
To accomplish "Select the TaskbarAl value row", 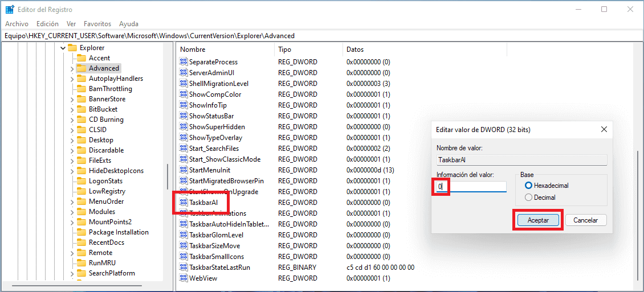I will click(x=203, y=202).
